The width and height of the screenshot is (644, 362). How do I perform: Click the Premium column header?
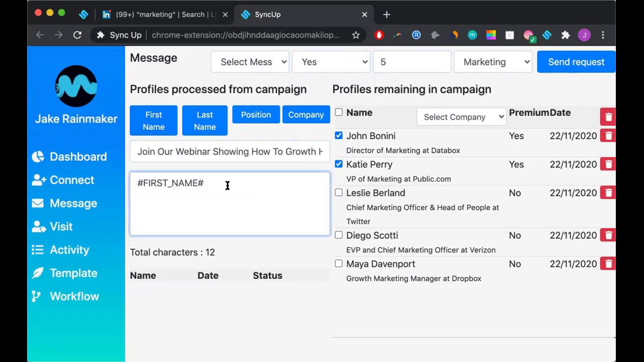(529, 113)
